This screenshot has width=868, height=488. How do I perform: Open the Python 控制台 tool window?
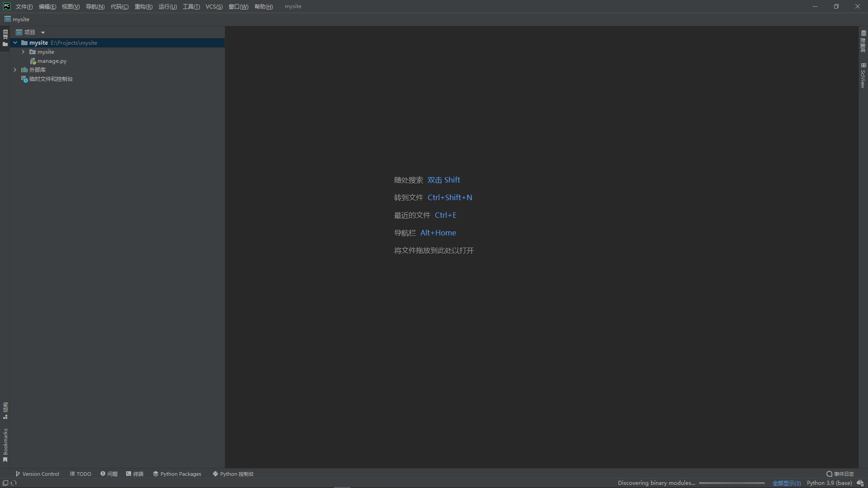pos(233,474)
